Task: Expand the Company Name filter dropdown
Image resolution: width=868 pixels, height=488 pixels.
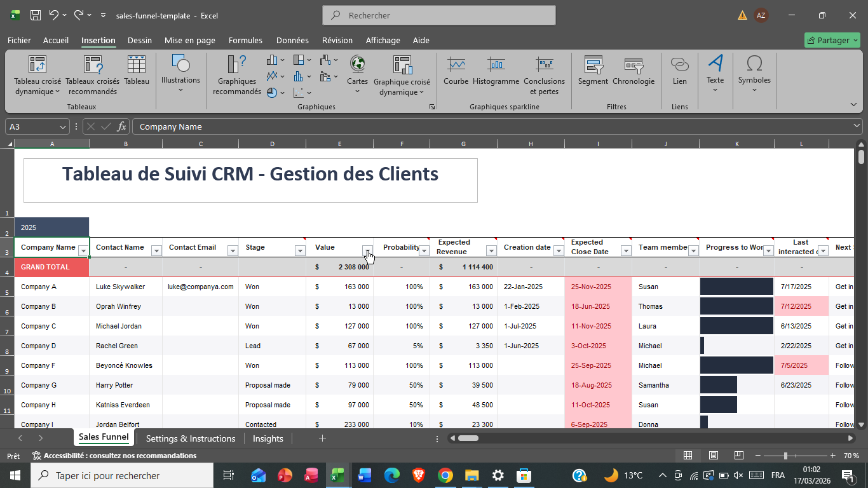Action: pyautogui.click(x=83, y=251)
